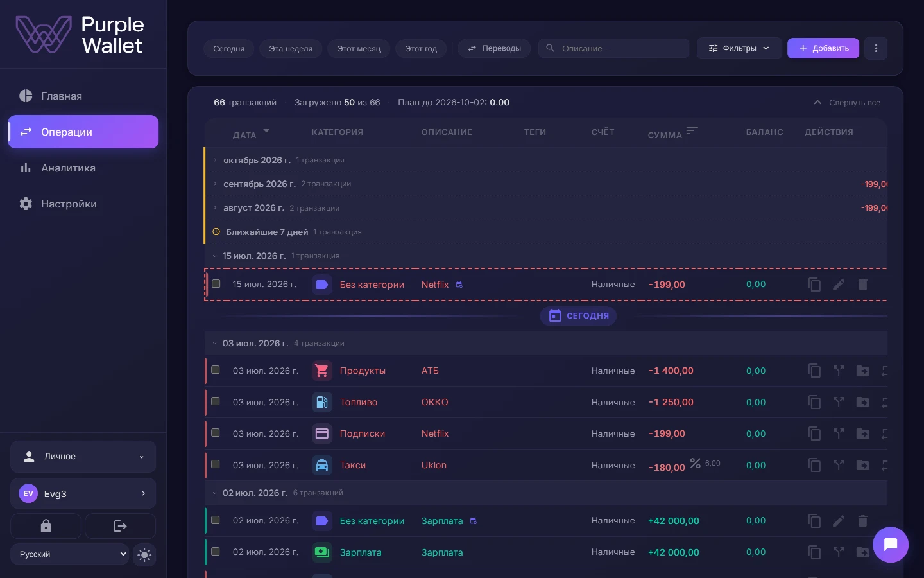Collapse the 03 июл. 2026 г. group
Viewport: 924px width, 578px height.
click(215, 344)
